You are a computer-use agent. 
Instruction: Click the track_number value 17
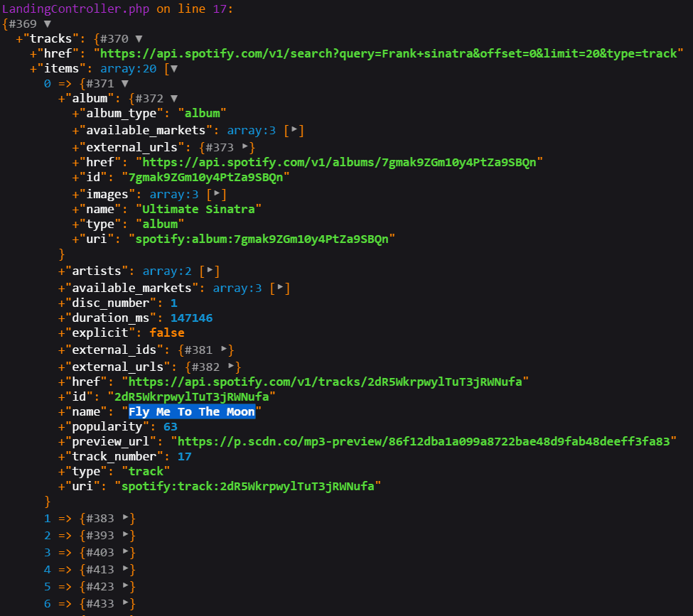(x=184, y=456)
